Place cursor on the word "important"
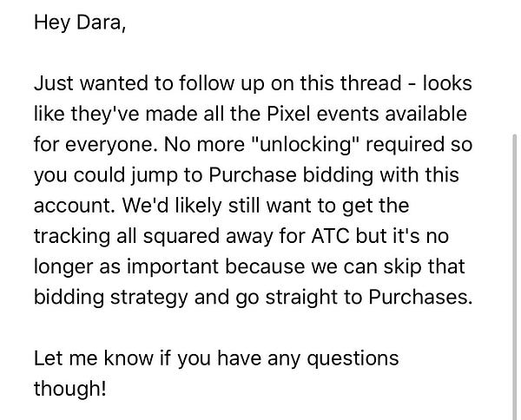This screenshot has height=420, width=521. tap(173, 267)
